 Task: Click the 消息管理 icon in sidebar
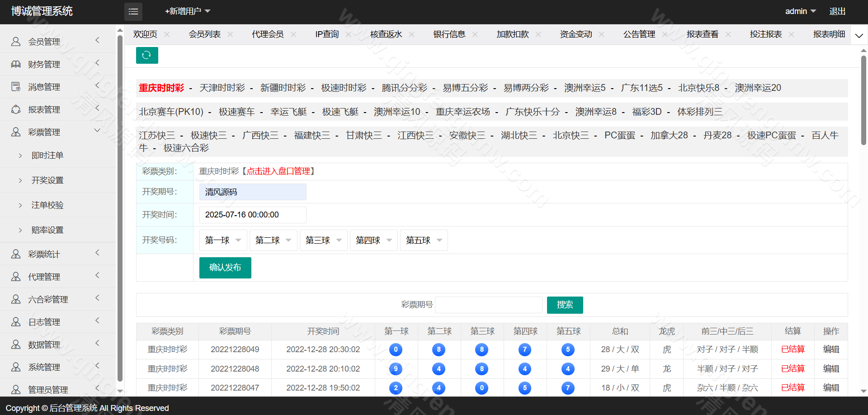click(x=16, y=87)
